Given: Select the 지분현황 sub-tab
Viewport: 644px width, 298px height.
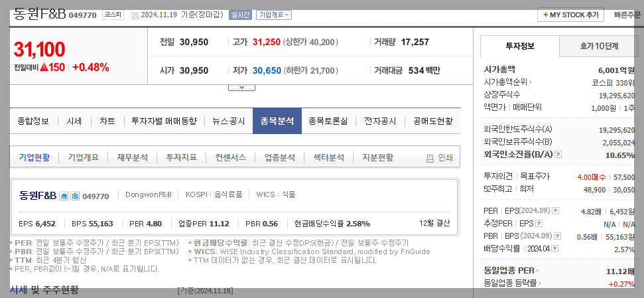Looking at the screenshot, I should [x=378, y=157].
